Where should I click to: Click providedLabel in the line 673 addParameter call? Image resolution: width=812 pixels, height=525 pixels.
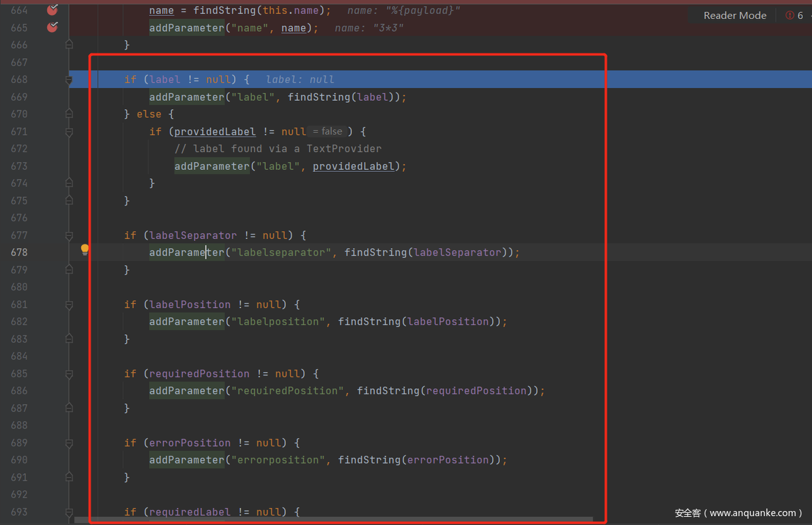point(353,166)
